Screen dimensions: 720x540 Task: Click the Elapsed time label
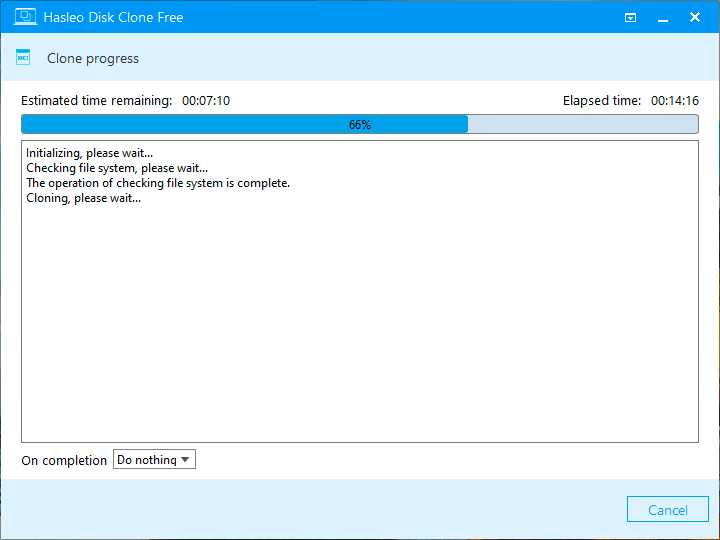pyautogui.click(x=602, y=101)
